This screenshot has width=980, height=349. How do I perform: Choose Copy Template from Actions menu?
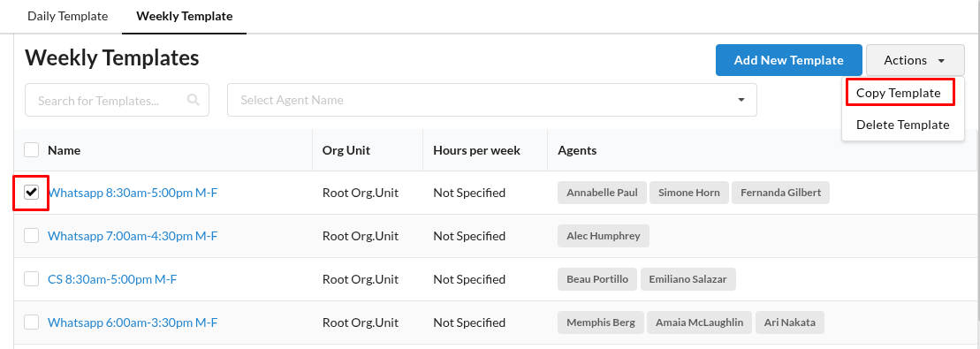[x=898, y=93]
